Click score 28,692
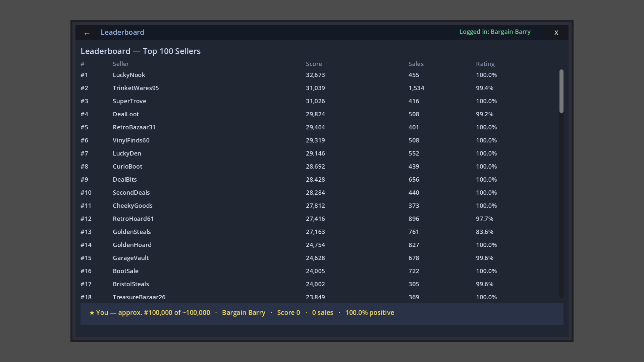Screen dimensions: 644x362 [x=315, y=167]
